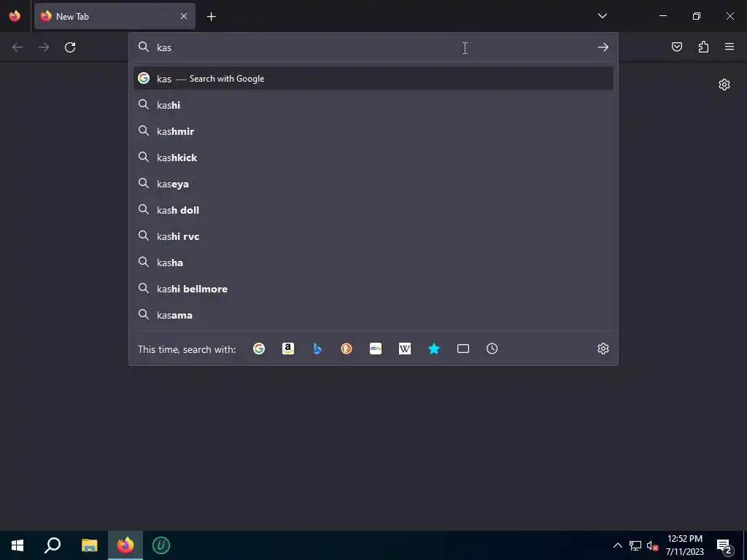
Task: Expand the list all tabs chevron
Action: tap(602, 16)
